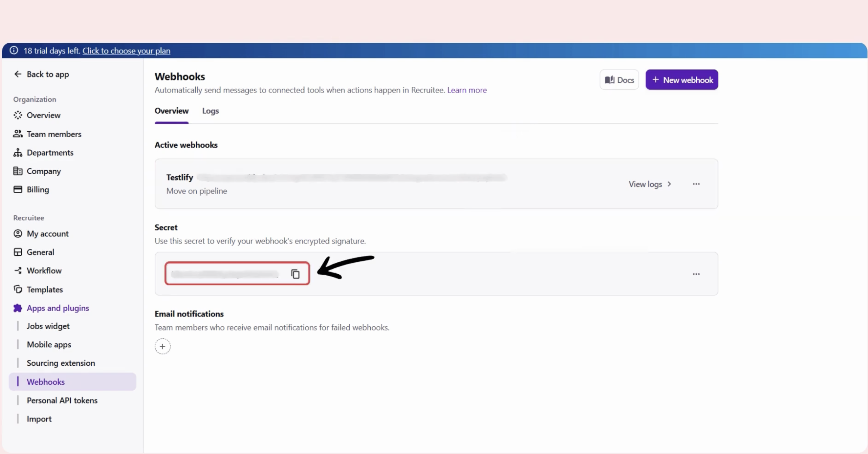This screenshot has height=454, width=868.
Task: Click the Apps and plugins puzzle icon
Action: (x=17, y=308)
